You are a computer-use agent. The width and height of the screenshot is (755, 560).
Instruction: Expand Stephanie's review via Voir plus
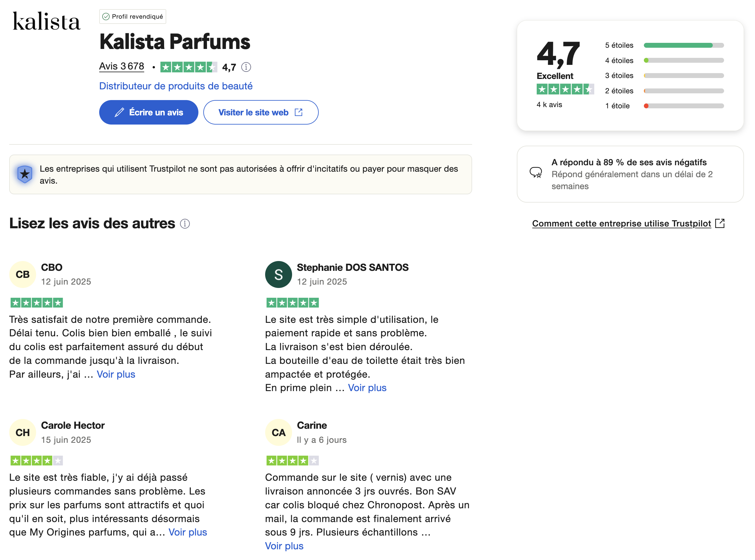367,388
